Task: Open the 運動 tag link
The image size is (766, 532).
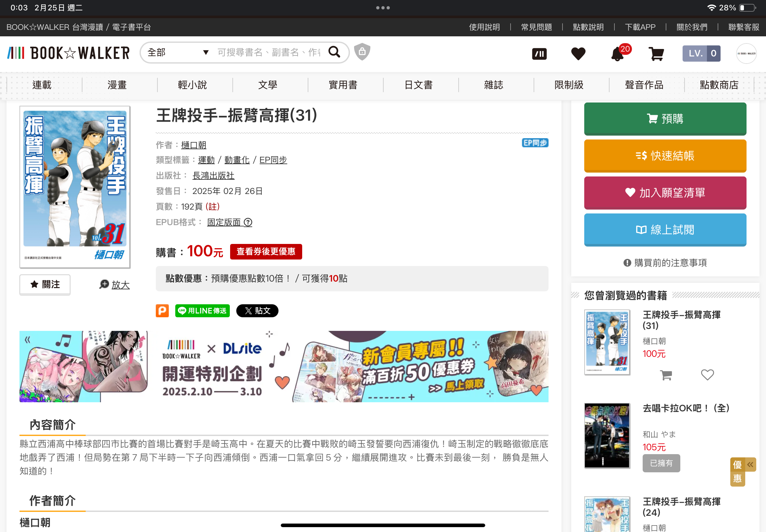Action: 206,160
